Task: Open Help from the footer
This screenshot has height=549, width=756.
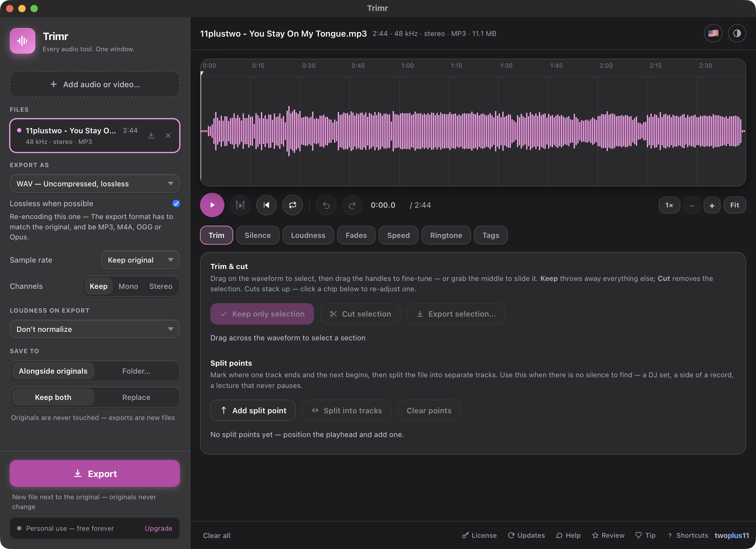Action: [x=568, y=535]
